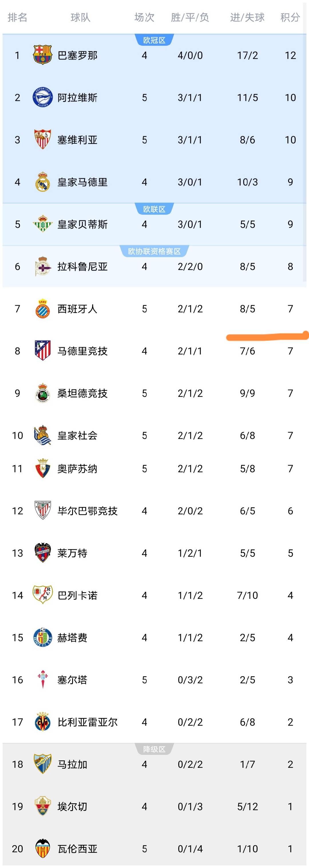Select the Getafe club badge
The width and height of the screenshot is (309, 868).
click(42, 637)
